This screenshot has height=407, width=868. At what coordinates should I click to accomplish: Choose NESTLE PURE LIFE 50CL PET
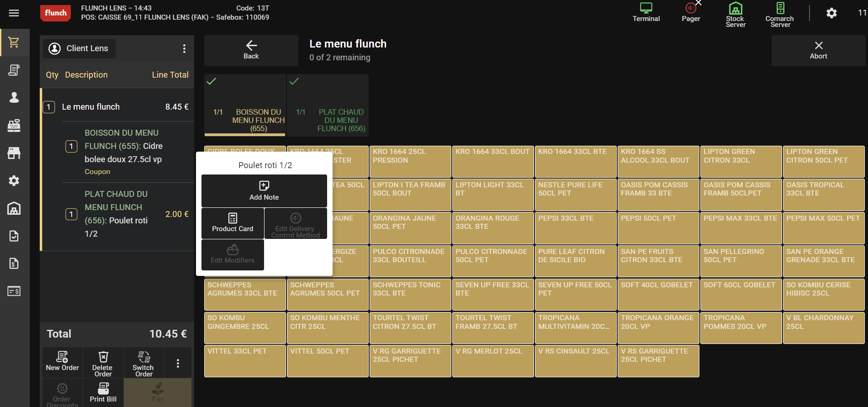point(576,195)
